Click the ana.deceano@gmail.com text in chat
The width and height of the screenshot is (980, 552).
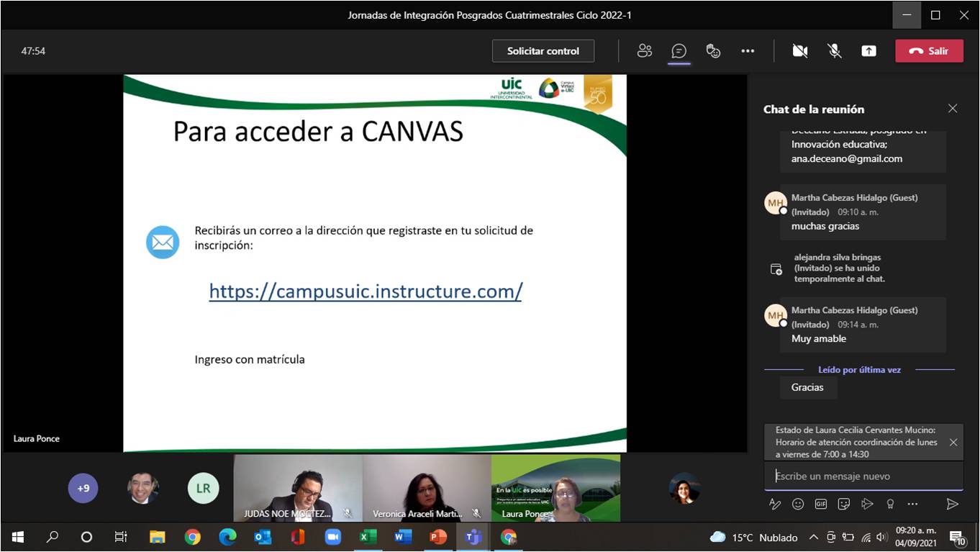(847, 158)
